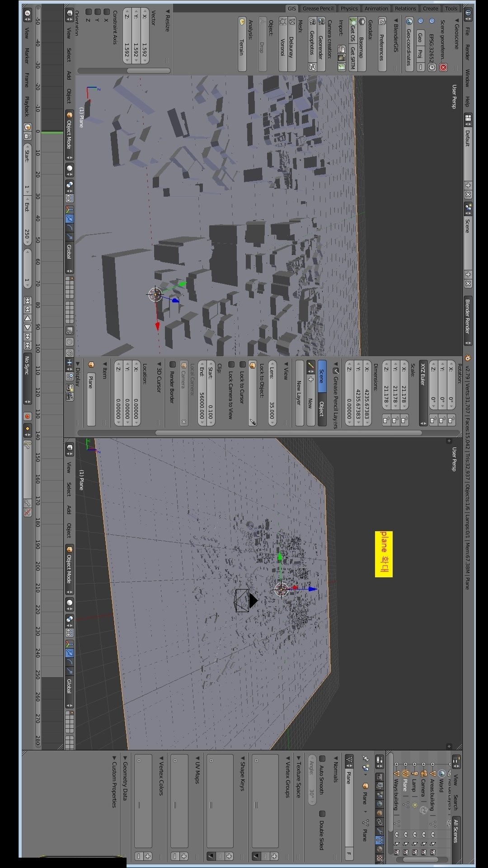Expand the Display panel
Image resolution: width=488 pixels, height=868 pixels.
77,364
